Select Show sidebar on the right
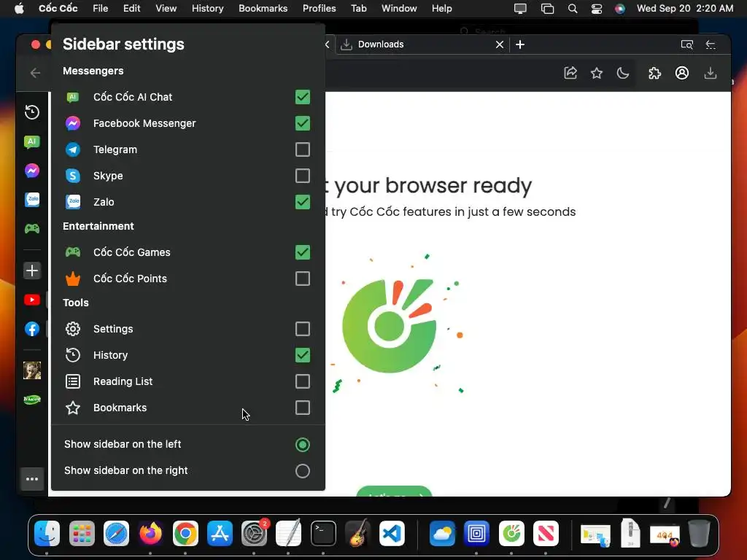747x560 pixels. coord(303,471)
